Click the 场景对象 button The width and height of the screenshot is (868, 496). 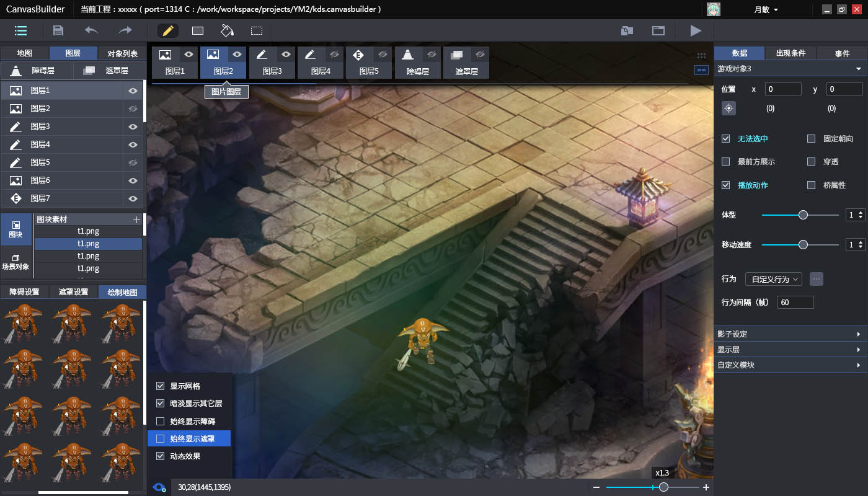(16, 262)
